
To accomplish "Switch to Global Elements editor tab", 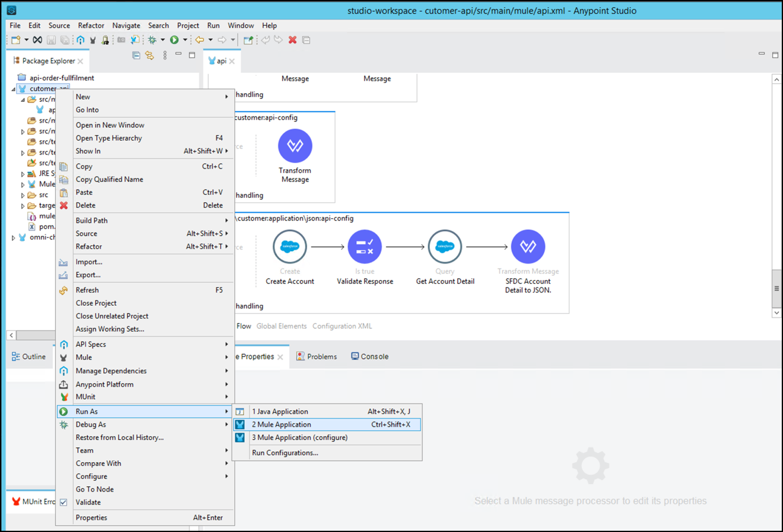I will [281, 326].
